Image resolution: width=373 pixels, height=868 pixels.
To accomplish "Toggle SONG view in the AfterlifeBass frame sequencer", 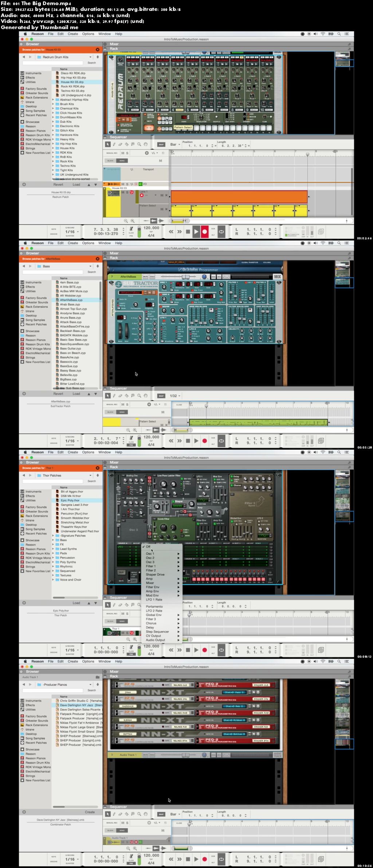I will 122,412.
